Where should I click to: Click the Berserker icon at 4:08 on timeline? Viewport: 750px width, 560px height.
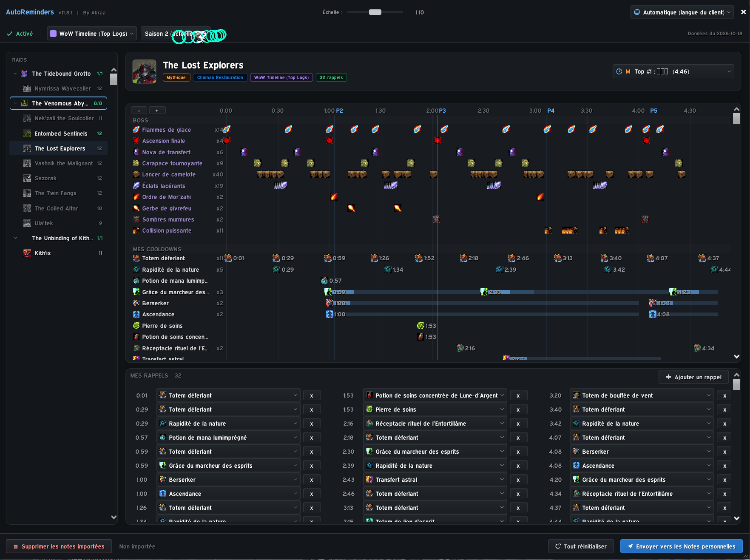pyautogui.click(x=652, y=303)
